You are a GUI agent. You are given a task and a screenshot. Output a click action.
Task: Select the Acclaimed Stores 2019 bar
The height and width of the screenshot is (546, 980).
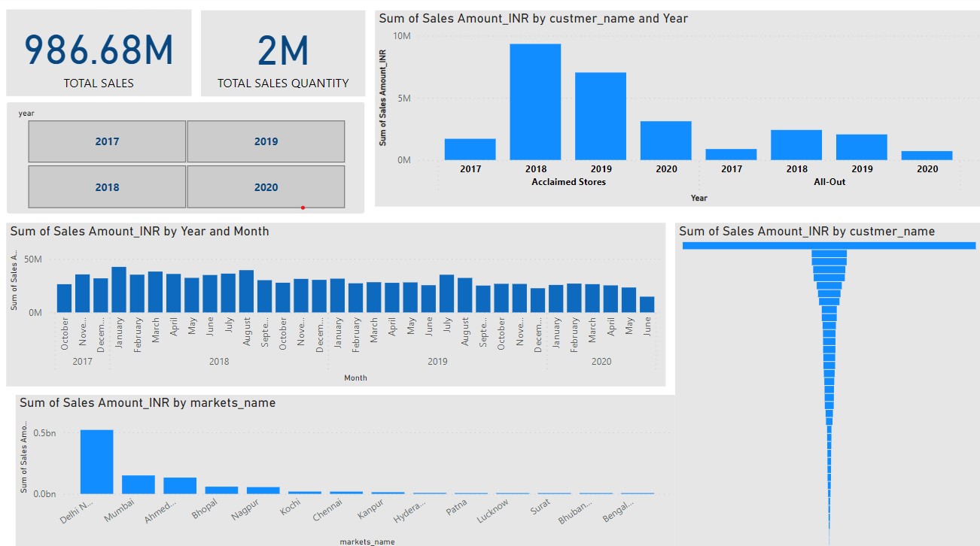601,117
